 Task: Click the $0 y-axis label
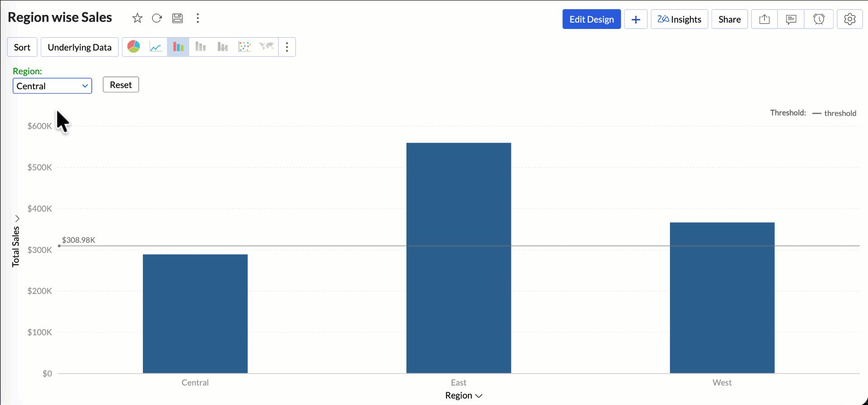tap(47, 374)
